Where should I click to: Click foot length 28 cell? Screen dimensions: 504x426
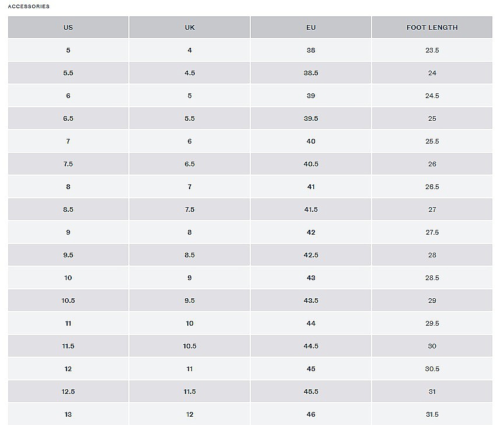(432, 255)
